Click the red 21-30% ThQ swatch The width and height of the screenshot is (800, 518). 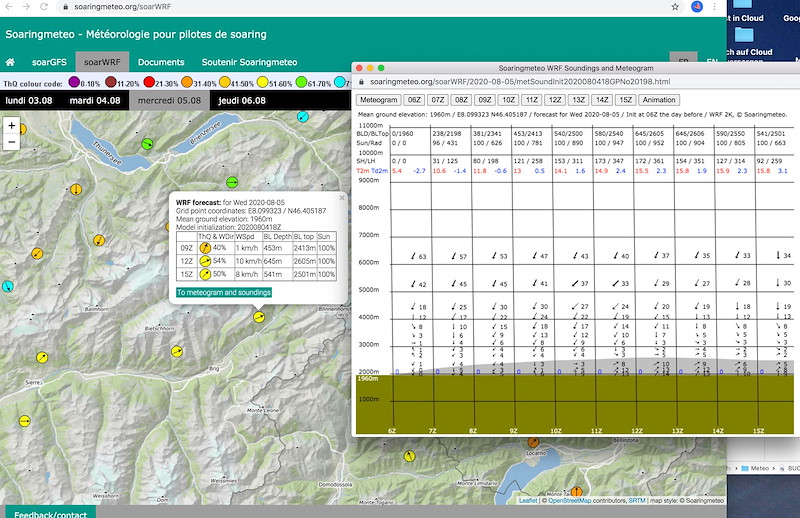pyautogui.click(x=149, y=82)
